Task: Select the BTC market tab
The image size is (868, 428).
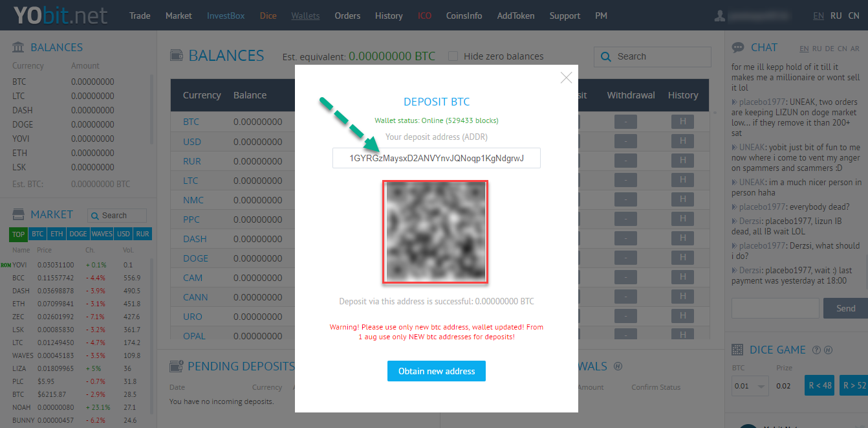Action: 38,234
